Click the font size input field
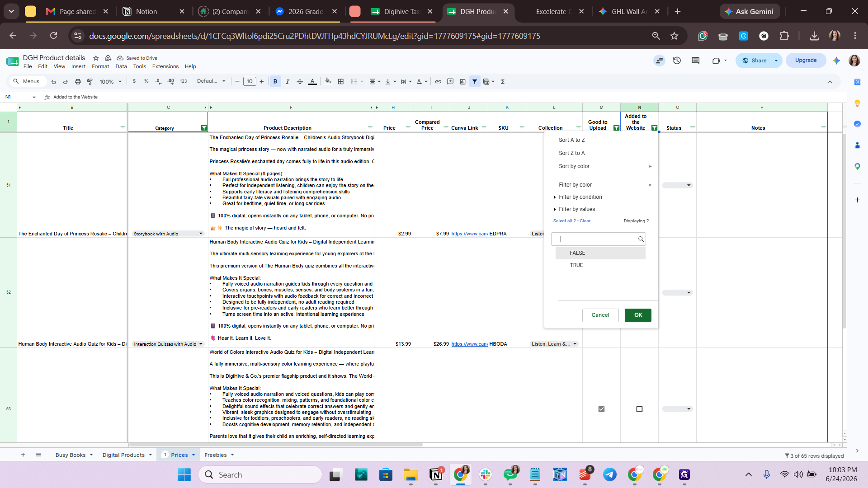 click(250, 82)
